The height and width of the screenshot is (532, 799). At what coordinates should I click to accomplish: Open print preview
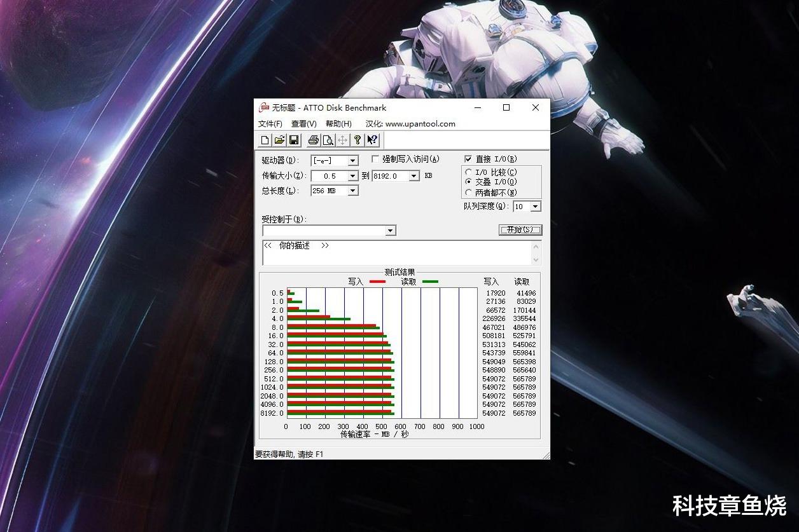point(327,140)
